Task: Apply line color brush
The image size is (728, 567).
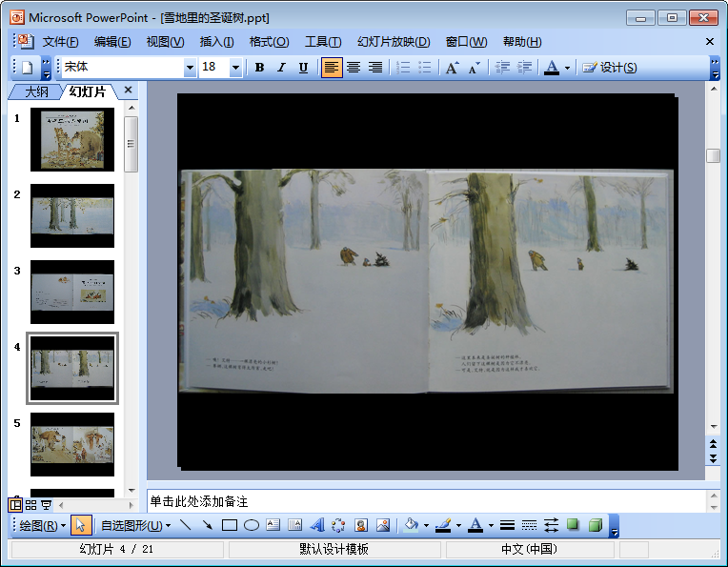Action: pos(443,525)
